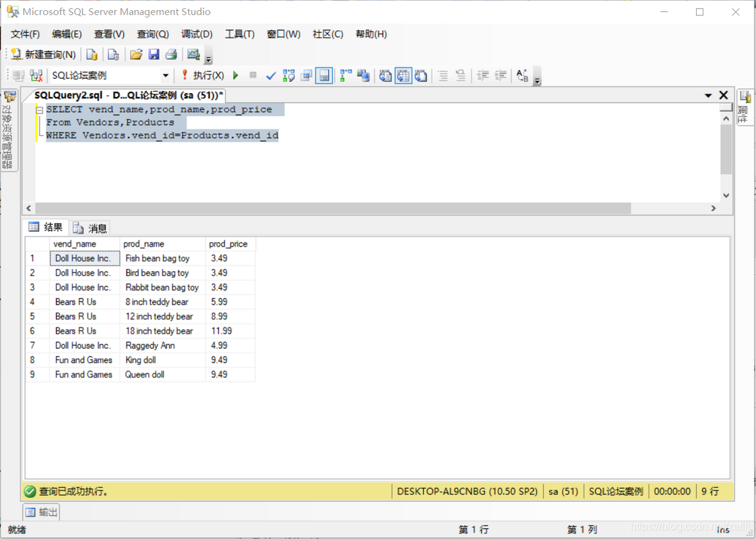Screen dimensions: 756x539
Task: Toggle Include Client Statistics
Action: (x=363, y=75)
